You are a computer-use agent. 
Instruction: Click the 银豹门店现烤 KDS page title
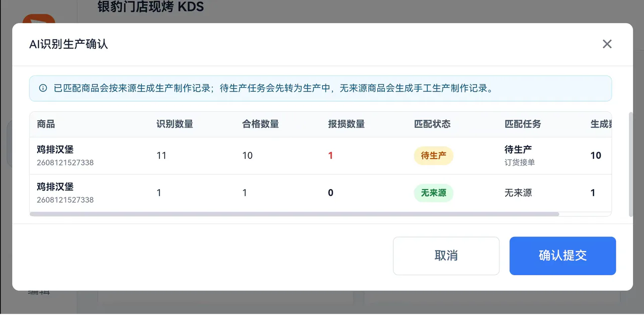click(151, 7)
